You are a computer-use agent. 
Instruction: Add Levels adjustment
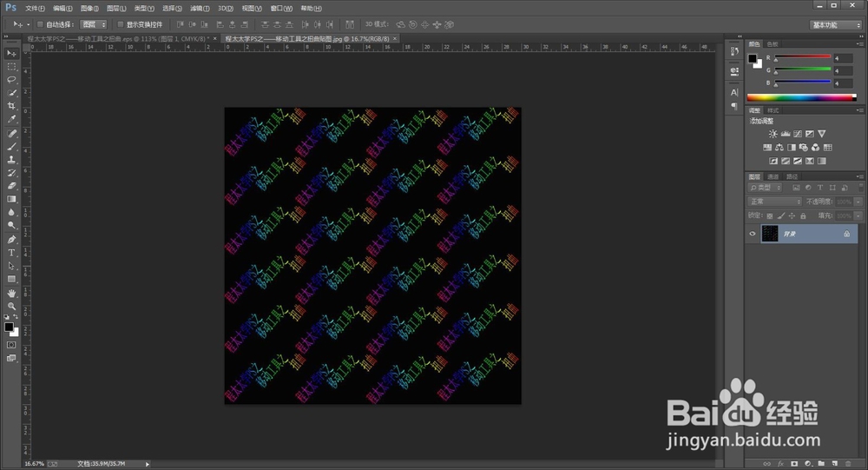(x=785, y=134)
